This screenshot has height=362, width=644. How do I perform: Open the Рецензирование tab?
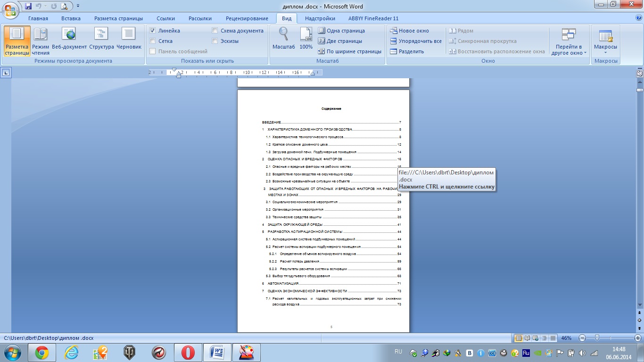pos(247,18)
